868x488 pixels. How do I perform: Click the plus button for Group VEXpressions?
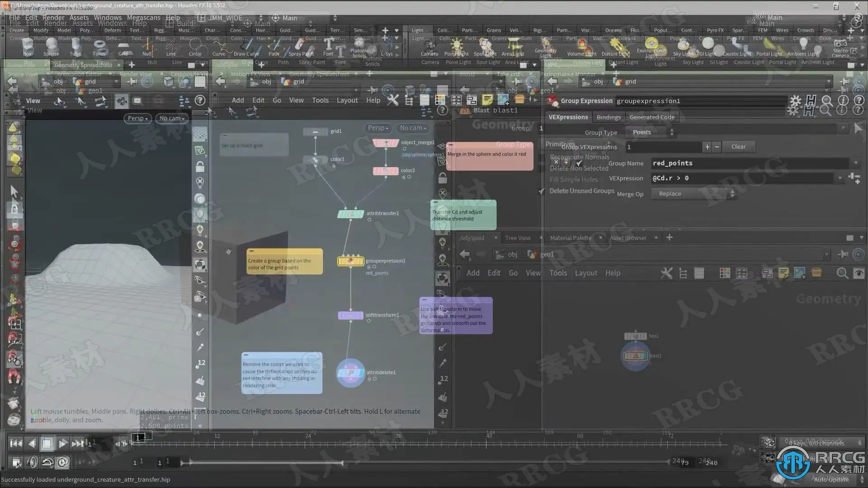coord(707,147)
